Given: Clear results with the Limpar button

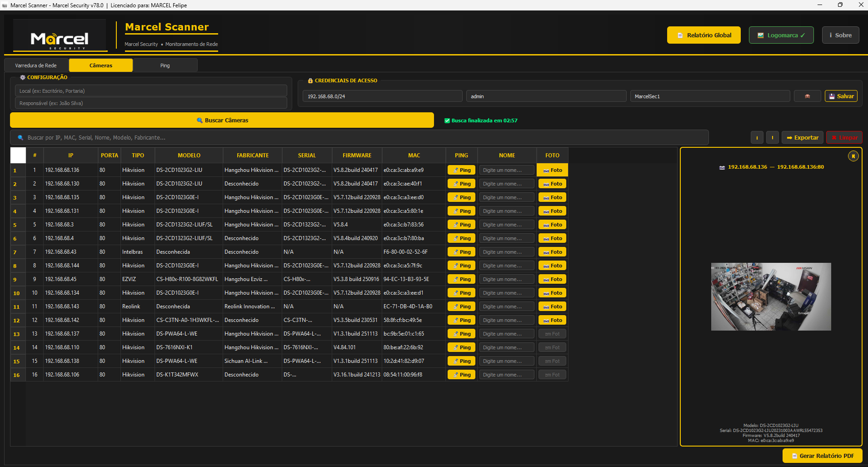Looking at the screenshot, I should tap(844, 138).
